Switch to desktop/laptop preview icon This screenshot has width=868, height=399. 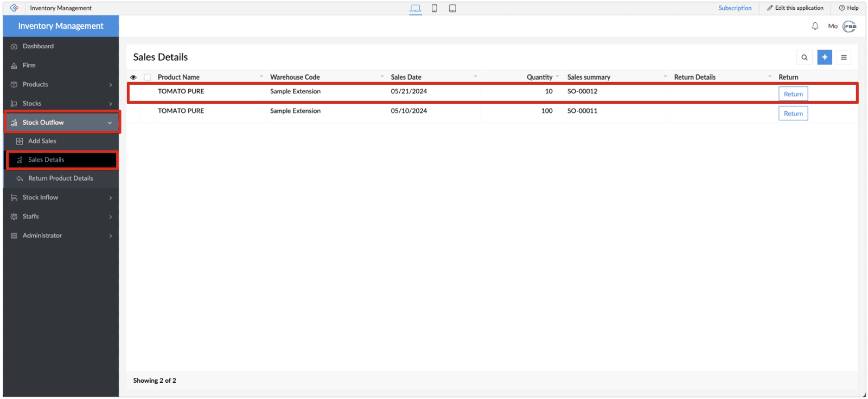[416, 8]
